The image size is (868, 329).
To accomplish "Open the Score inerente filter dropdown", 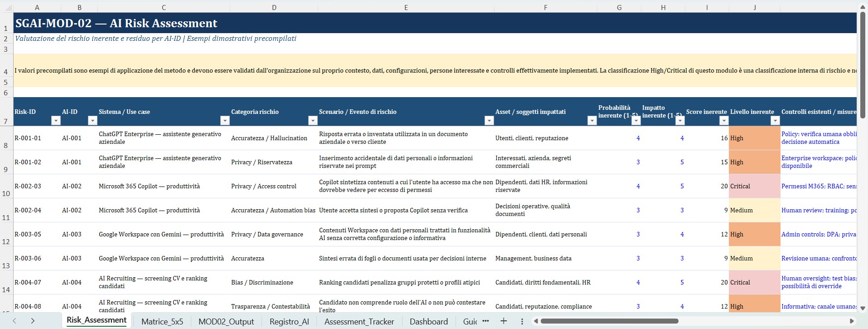I will tap(724, 120).
